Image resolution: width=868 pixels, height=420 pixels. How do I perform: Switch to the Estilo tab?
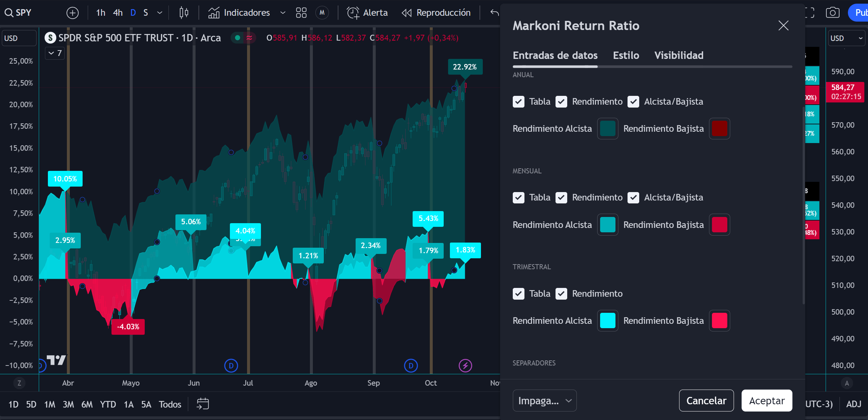tap(626, 56)
